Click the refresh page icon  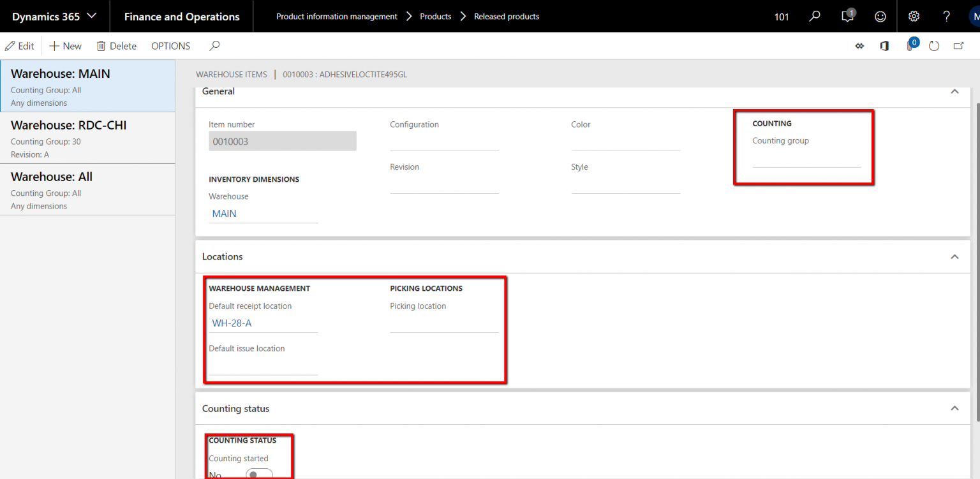934,46
